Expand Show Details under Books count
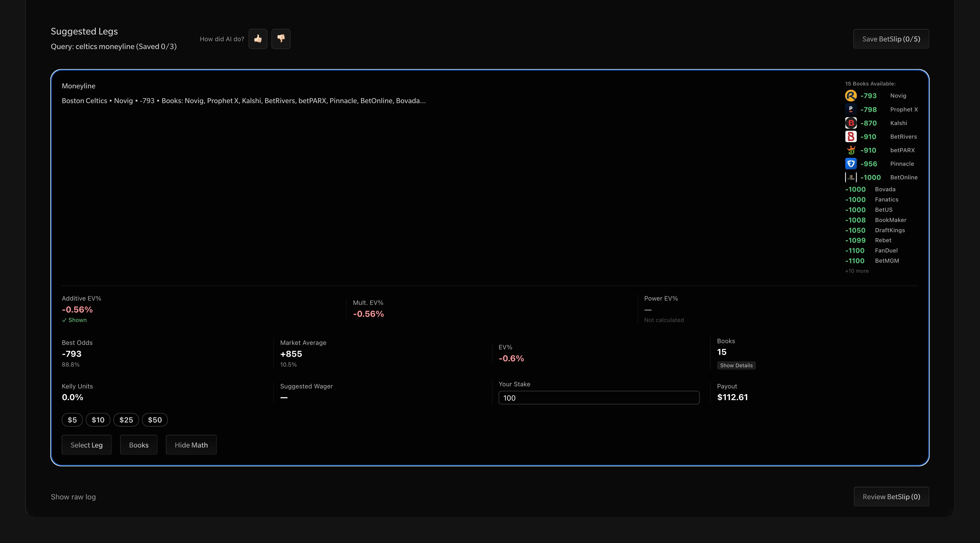Image resolution: width=980 pixels, height=543 pixels. coord(736,365)
